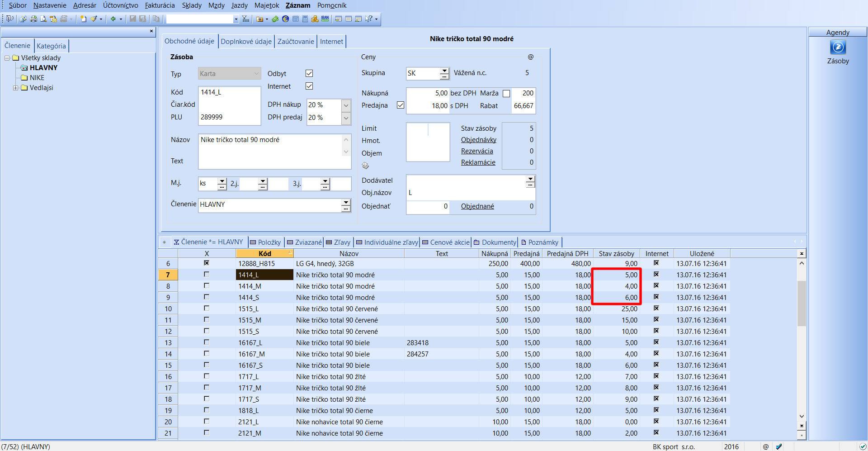Click the vertical scrollbar thumb of table
868x451 pixels.
pos(802,304)
